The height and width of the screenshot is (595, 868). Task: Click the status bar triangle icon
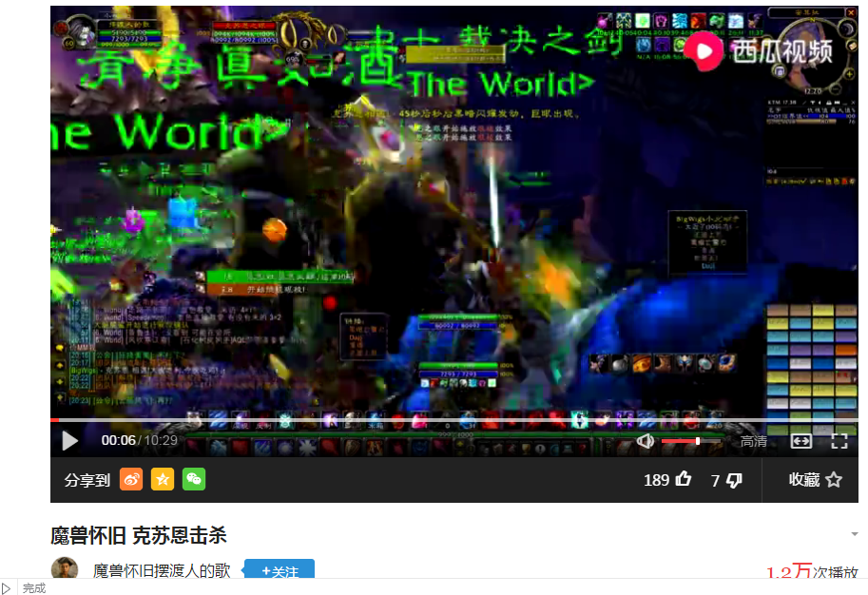click(8, 588)
